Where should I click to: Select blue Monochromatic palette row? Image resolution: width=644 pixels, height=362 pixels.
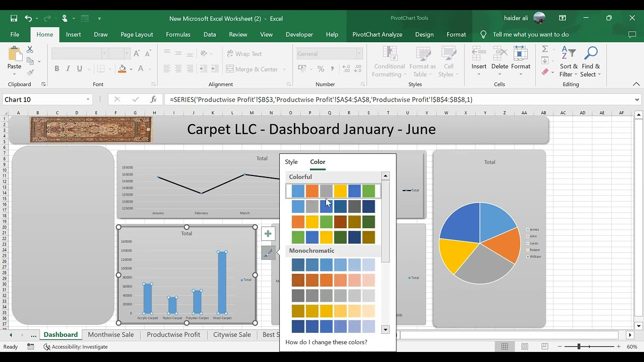pyautogui.click(x=333, y=265)
